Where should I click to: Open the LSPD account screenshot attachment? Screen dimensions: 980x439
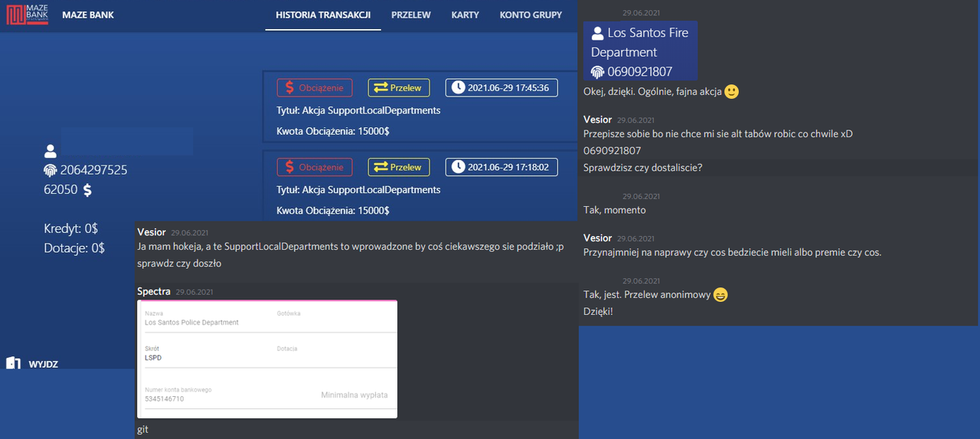point(267,359)
